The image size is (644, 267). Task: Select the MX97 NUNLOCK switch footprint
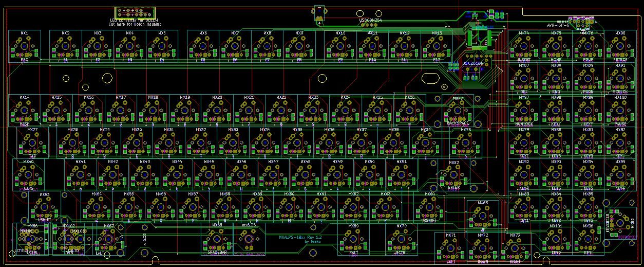coord(523,111)
